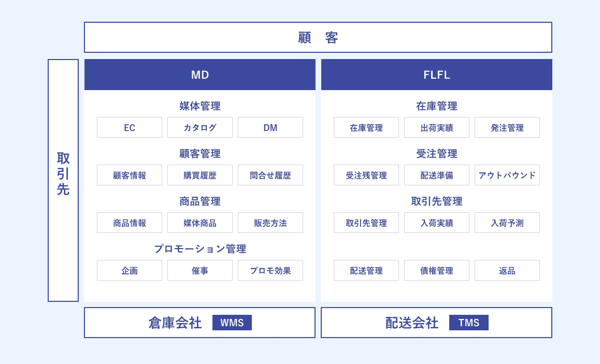Select the MD header tab
Viewport: 600px width, 364px height.
(200, 75)
